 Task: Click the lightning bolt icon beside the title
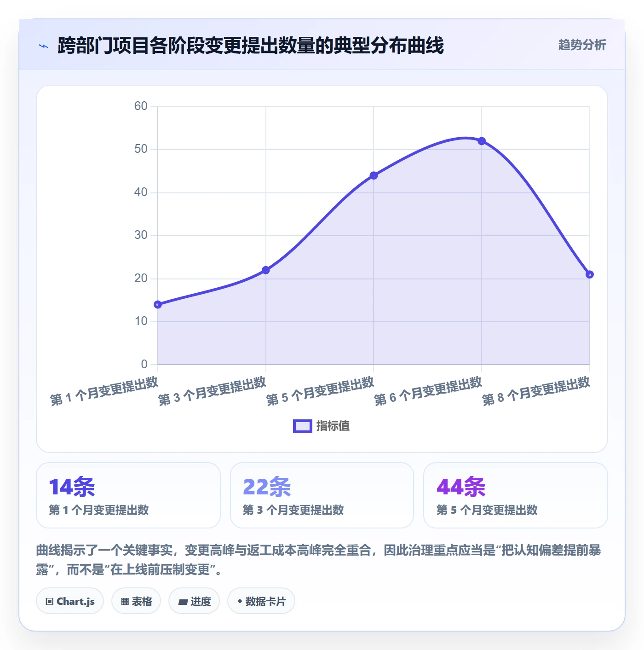pos(44,46)
